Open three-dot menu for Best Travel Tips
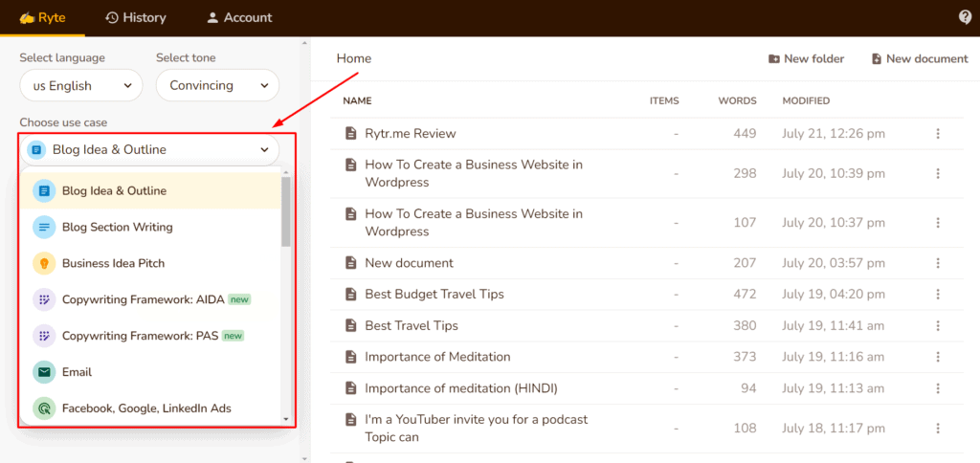 point(938,326)
